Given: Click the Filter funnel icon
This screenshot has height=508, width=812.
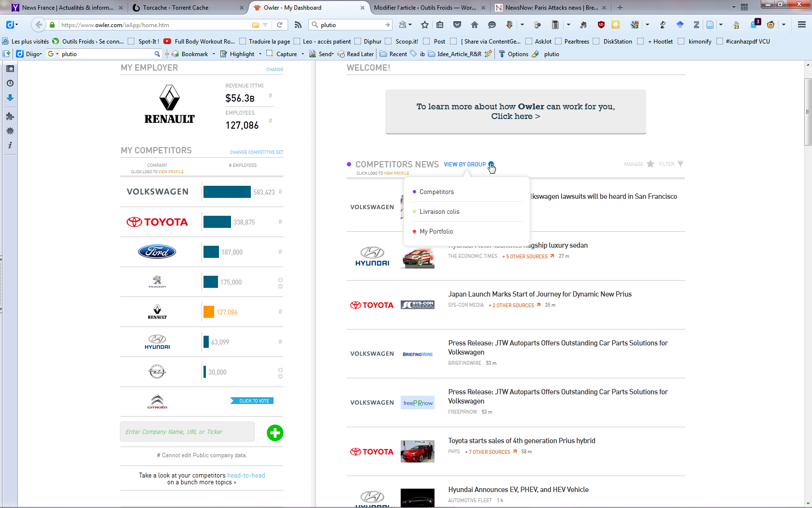Looking at the screenshot, I should pyautogui.click(x=681, y=164).
